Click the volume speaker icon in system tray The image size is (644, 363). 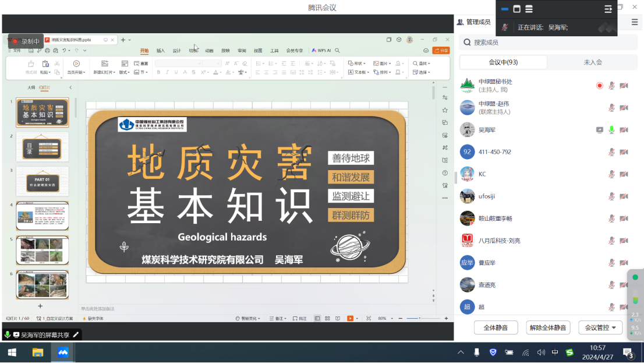(541, 353)
